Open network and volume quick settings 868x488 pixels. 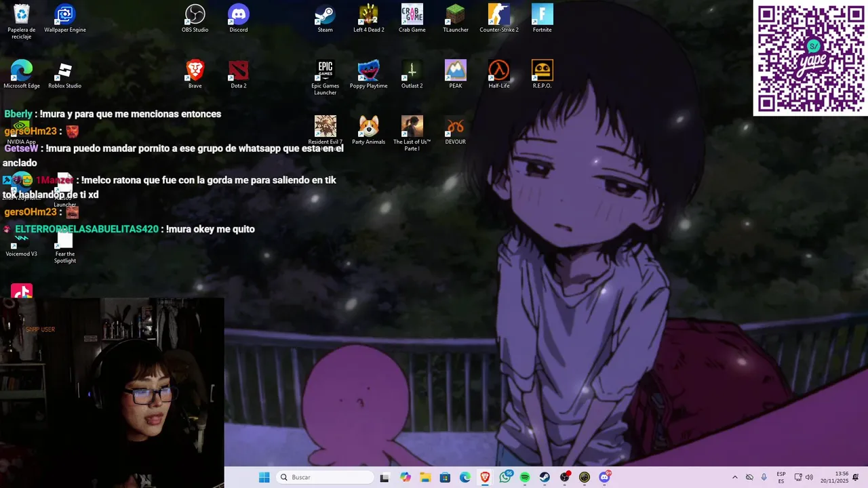tap(804, 477)
